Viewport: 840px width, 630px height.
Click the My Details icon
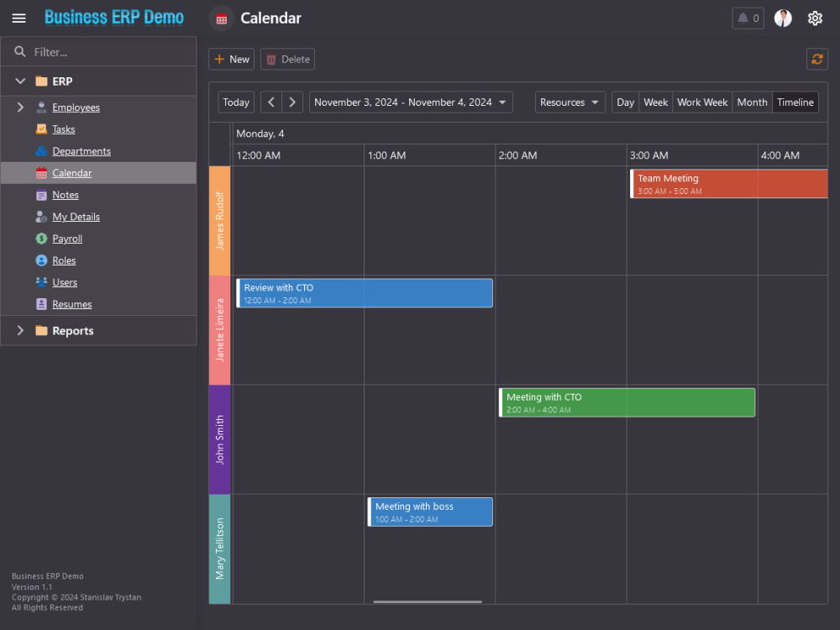[x=41, y=217]
